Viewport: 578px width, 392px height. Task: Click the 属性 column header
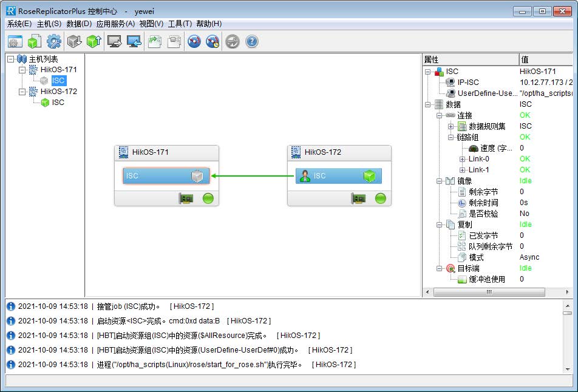click(471, 59)
